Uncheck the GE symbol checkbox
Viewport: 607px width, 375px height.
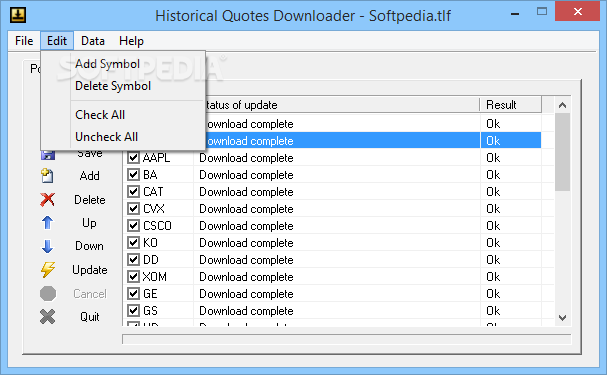tap(134, 294)
